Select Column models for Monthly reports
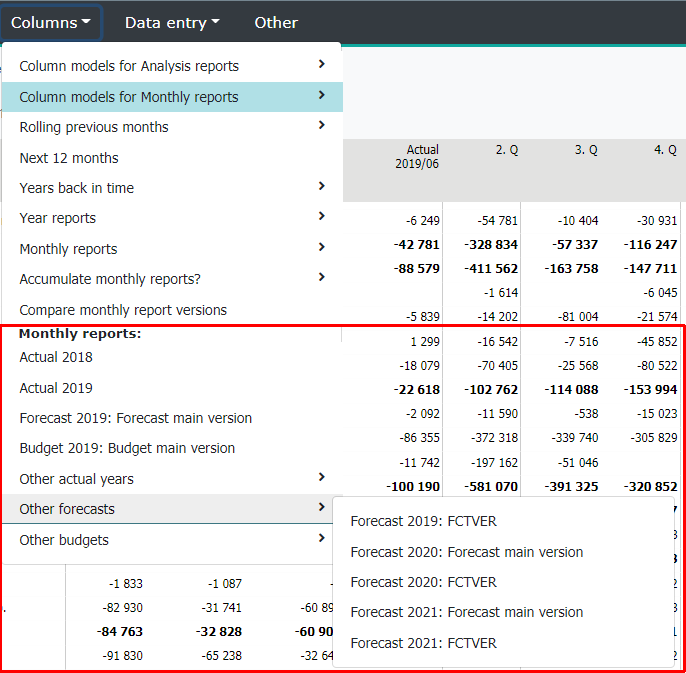Image resolution: width=686 pixels, height=673 pixels. point(172,97)
